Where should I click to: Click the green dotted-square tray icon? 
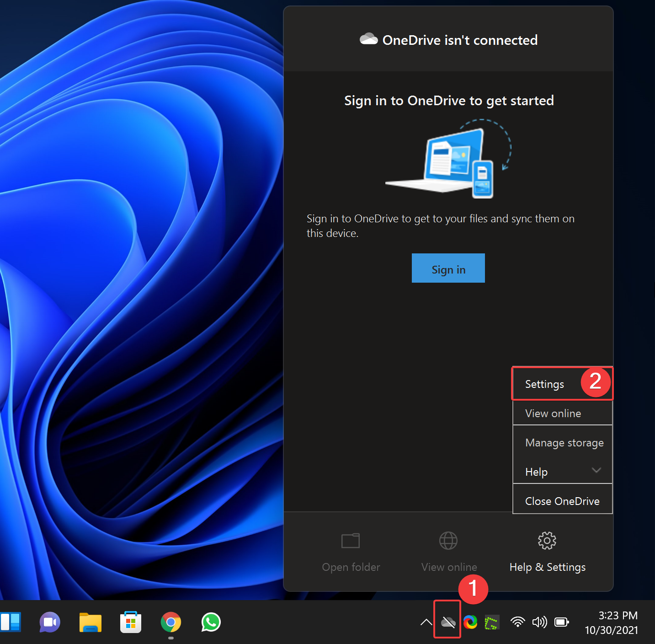[492, 622]
